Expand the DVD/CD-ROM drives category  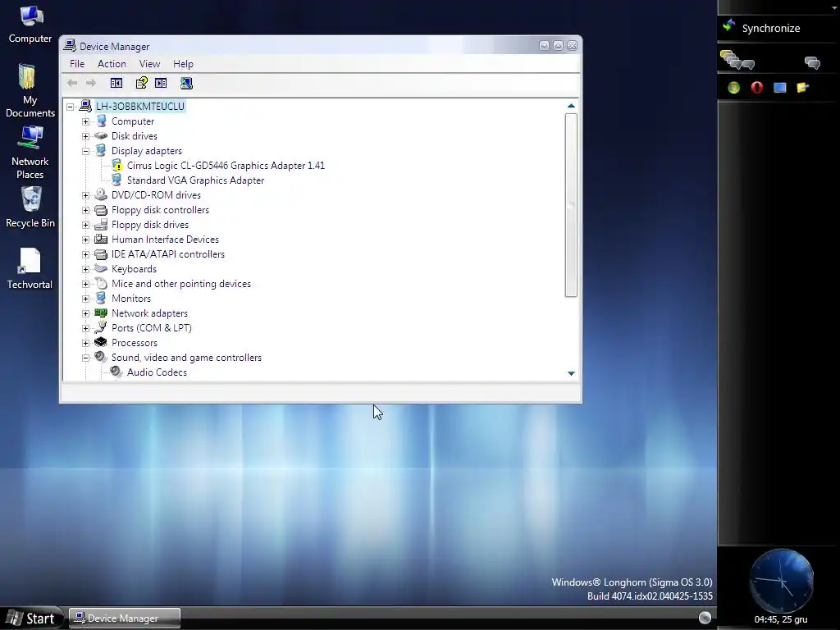(x=85, y=195)
